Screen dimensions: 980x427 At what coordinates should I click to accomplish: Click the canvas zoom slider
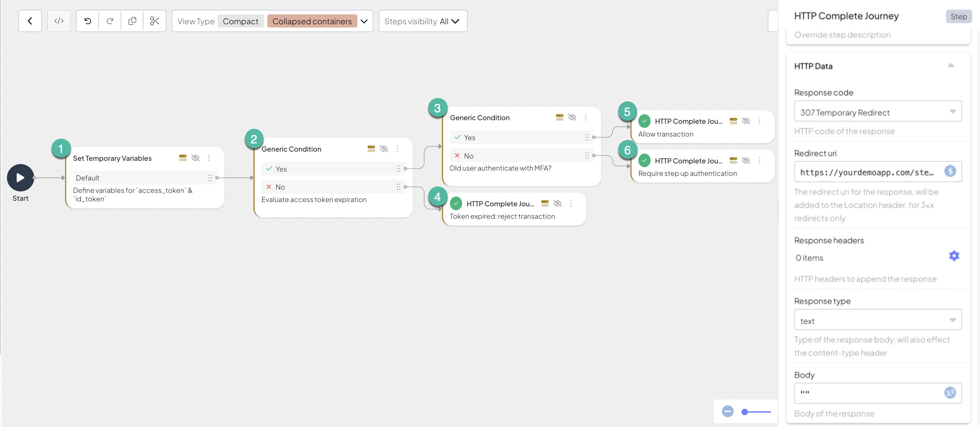tap(756, 412)
